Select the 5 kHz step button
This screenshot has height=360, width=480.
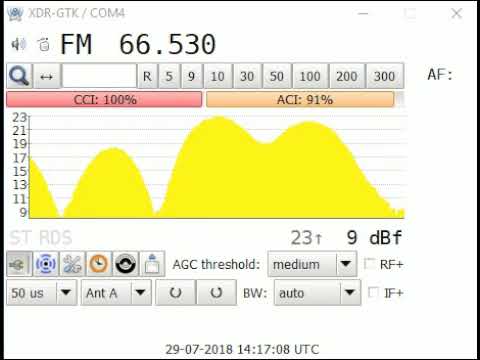click(169, 76)
